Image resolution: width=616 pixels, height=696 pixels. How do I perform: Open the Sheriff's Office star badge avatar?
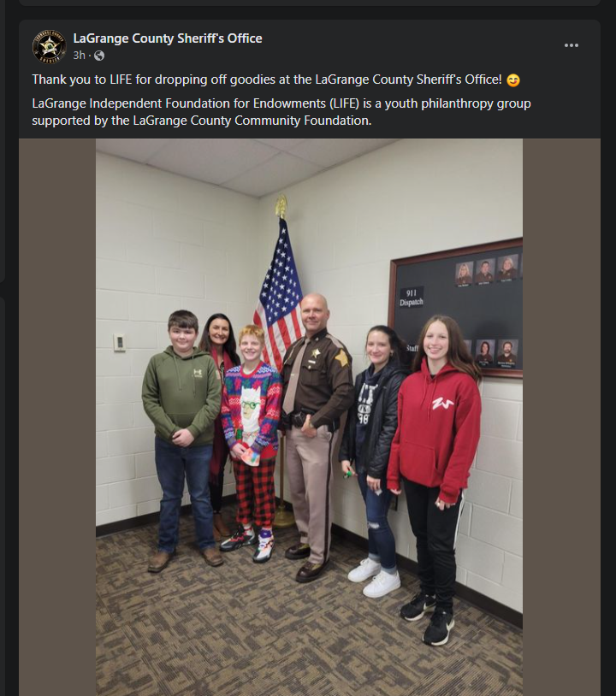[50, 47]
